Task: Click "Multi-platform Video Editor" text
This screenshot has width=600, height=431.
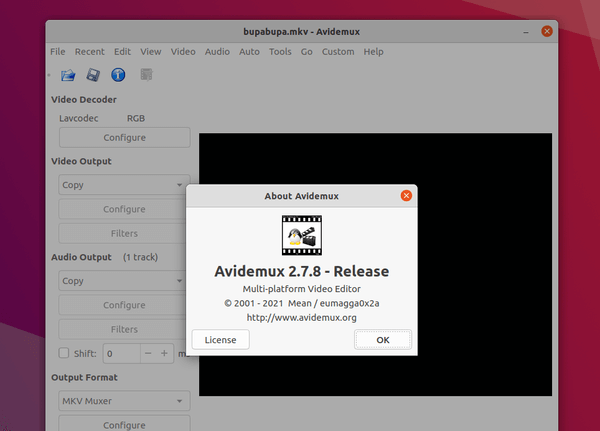Action: [302, 289]
